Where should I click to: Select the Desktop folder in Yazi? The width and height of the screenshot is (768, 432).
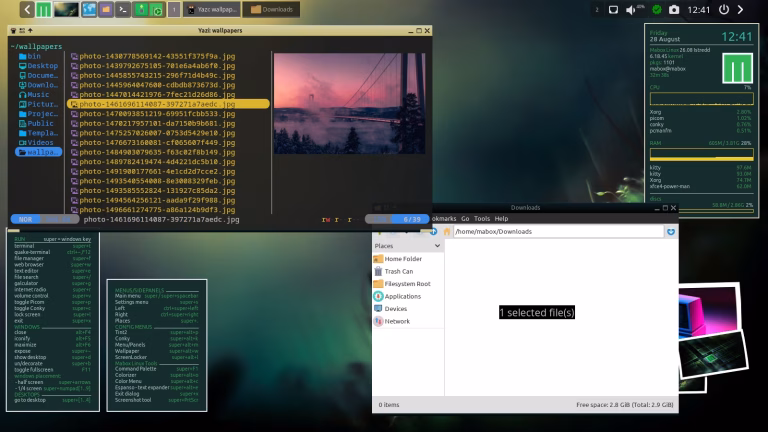38,66
